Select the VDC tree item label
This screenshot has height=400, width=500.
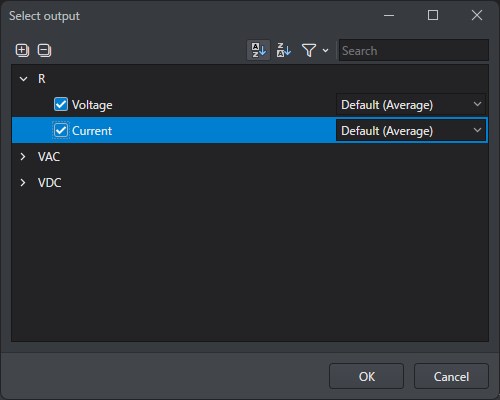[50, 183]
